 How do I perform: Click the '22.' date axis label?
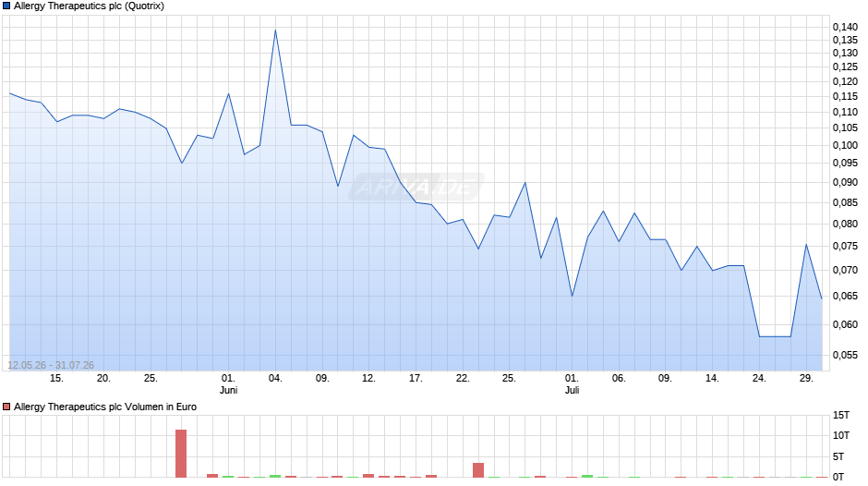click(463, 378)
